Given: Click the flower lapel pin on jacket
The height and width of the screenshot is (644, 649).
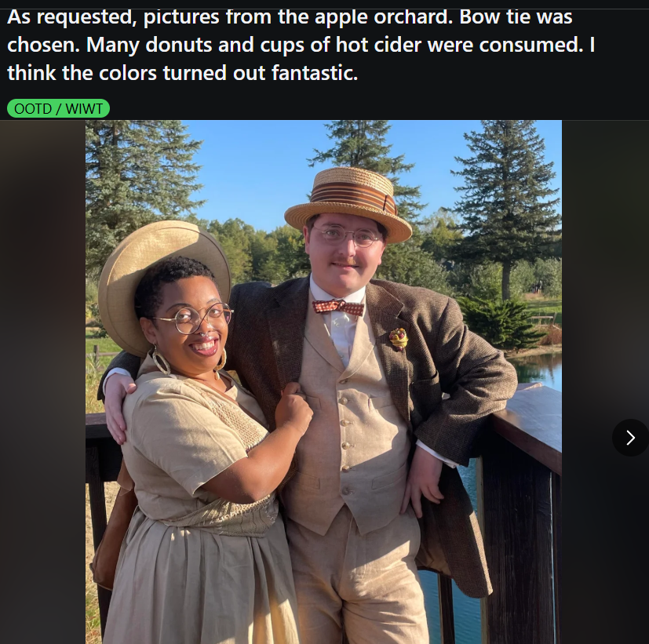Looking at the screenshot, I should (398, 339).
